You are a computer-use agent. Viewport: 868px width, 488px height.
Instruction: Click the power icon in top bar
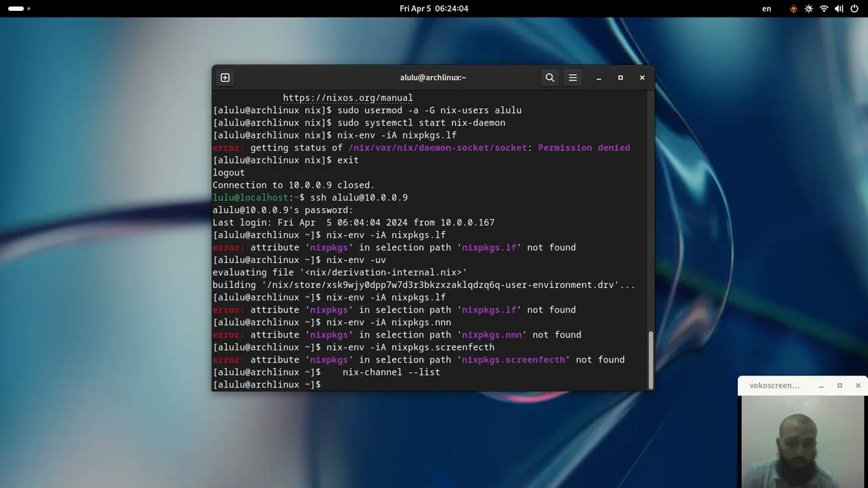[854, 9]
